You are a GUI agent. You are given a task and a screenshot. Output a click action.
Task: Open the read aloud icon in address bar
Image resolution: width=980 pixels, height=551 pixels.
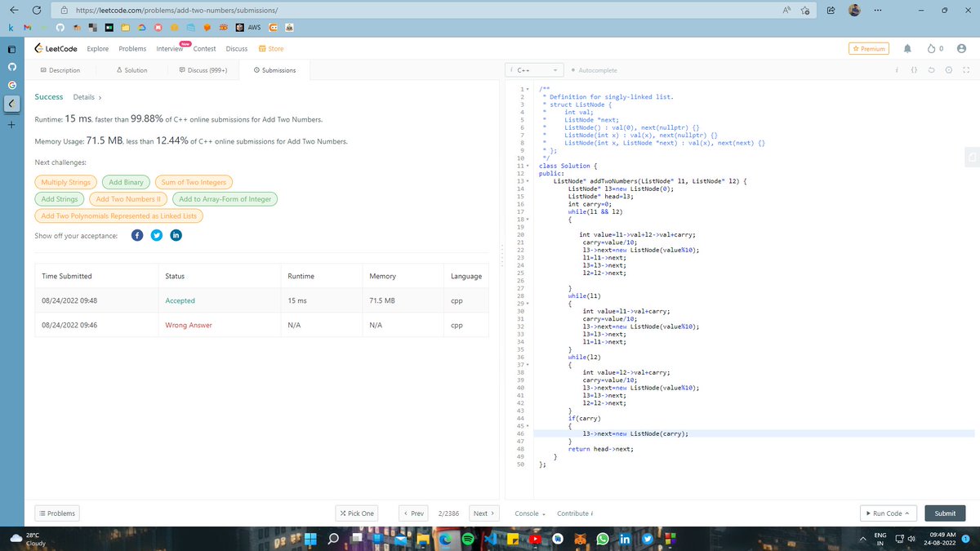pos(786,11)
